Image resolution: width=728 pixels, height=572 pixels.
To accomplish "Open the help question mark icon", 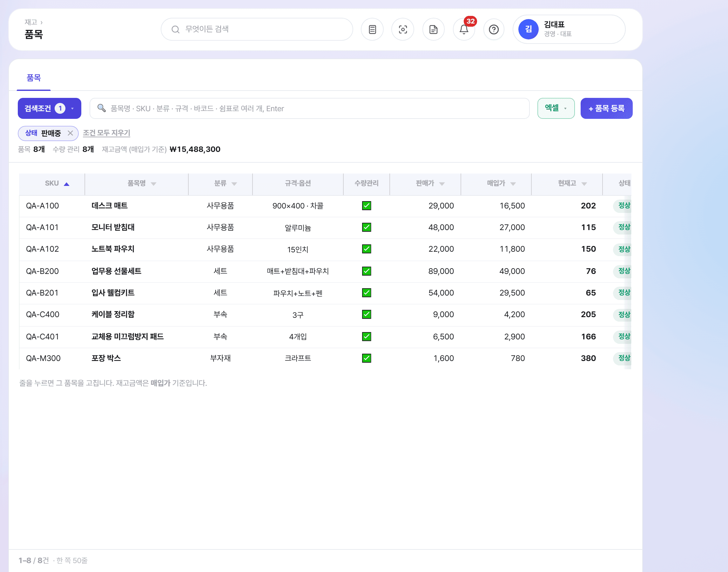I will point(494,30).
